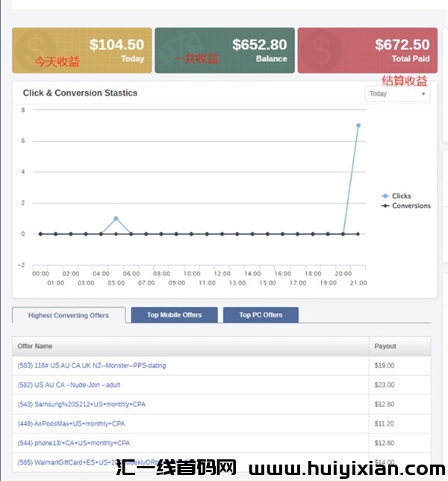Open the AirPodsMax US monthly CPA offer

(73, 423)
